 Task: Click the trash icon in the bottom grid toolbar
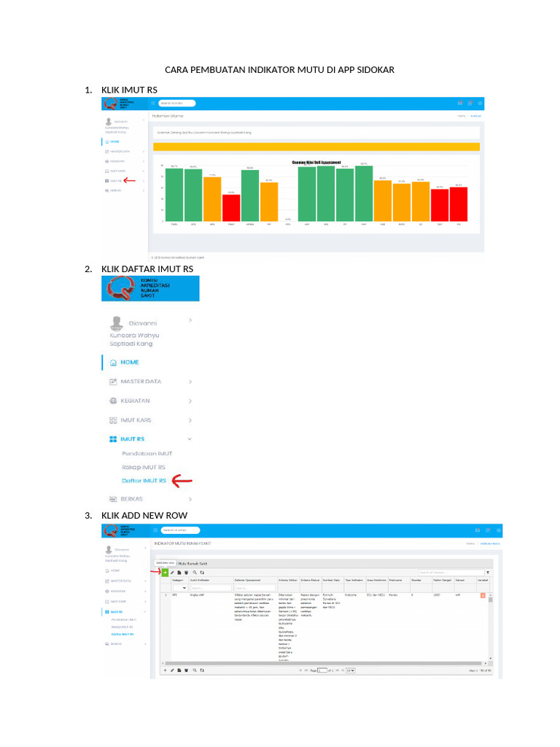click(186, 670)
